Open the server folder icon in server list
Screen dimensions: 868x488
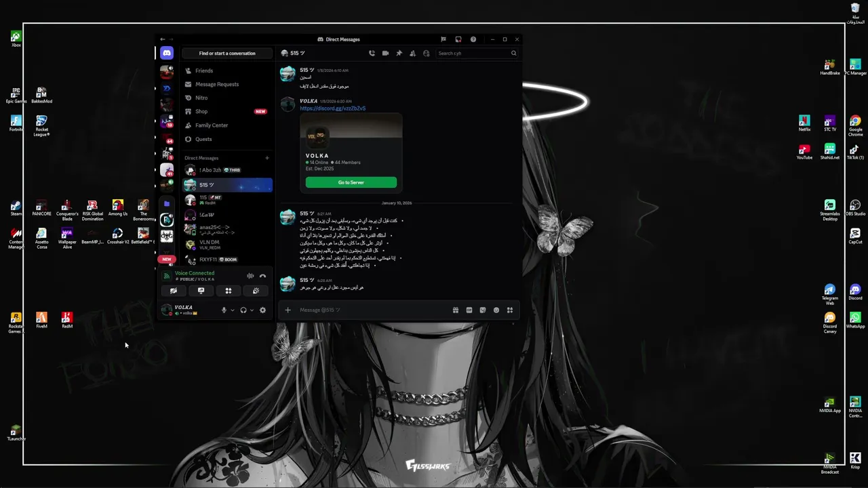click(x=167, y=203)
